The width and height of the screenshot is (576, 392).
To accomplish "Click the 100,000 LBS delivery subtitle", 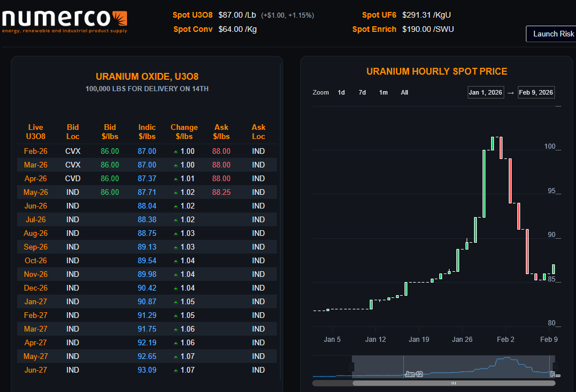I will point(147,89).
